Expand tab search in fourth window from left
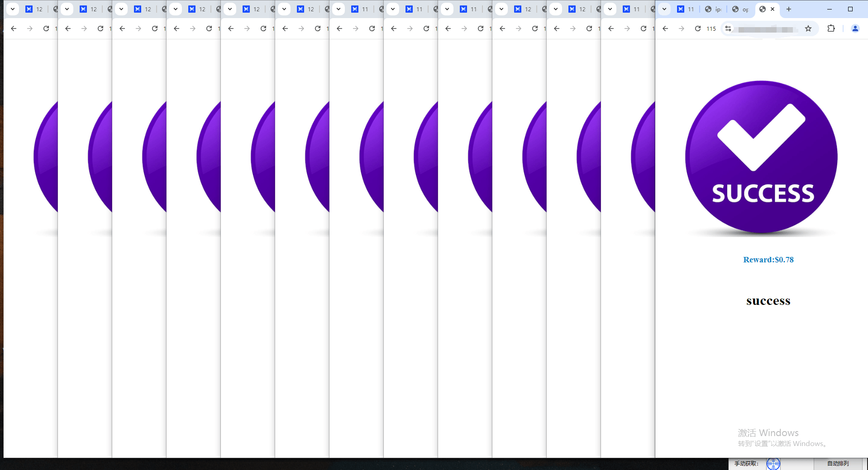The height and width of the screenshot is (470, 868). (176, 9)
